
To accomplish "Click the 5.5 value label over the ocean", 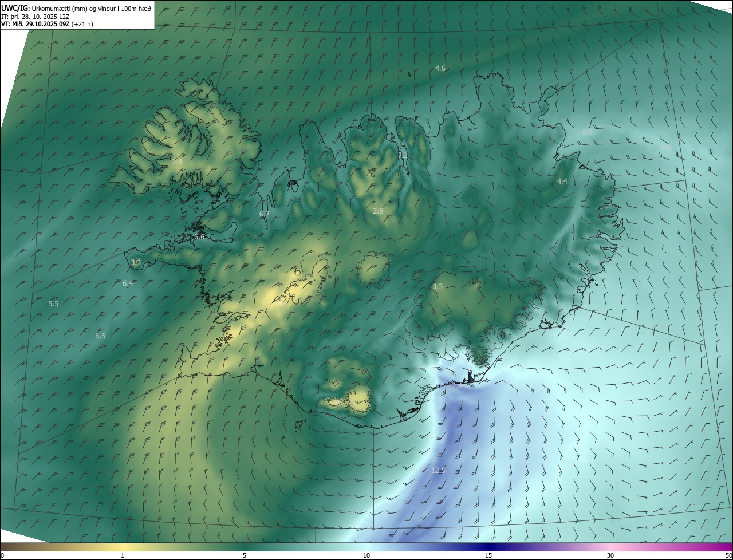I will (x=53, y=303).
